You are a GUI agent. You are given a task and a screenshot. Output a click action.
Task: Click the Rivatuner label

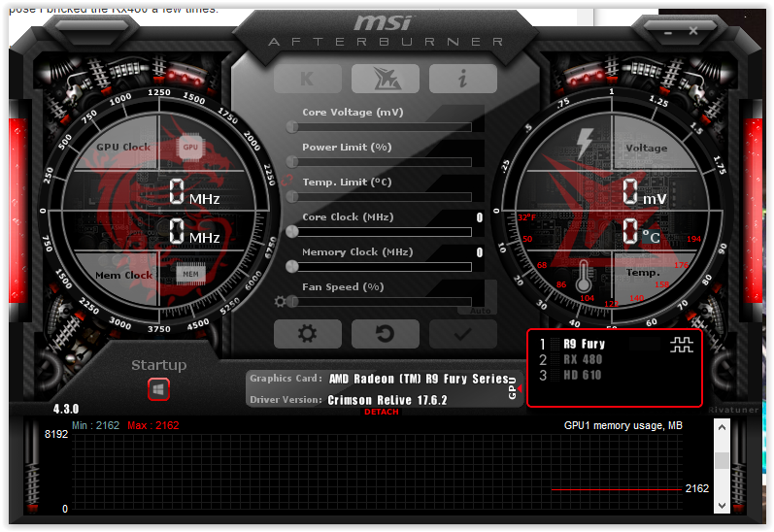(733, 410)
